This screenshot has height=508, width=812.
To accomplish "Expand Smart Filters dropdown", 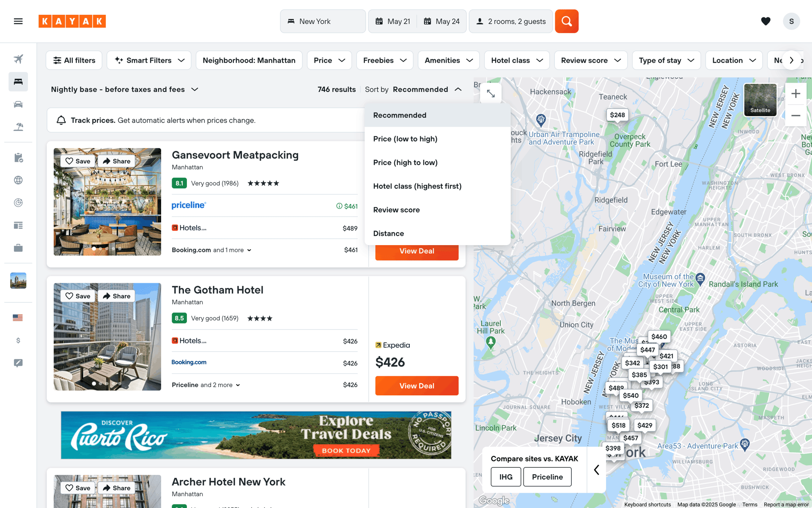I will 149,60.
